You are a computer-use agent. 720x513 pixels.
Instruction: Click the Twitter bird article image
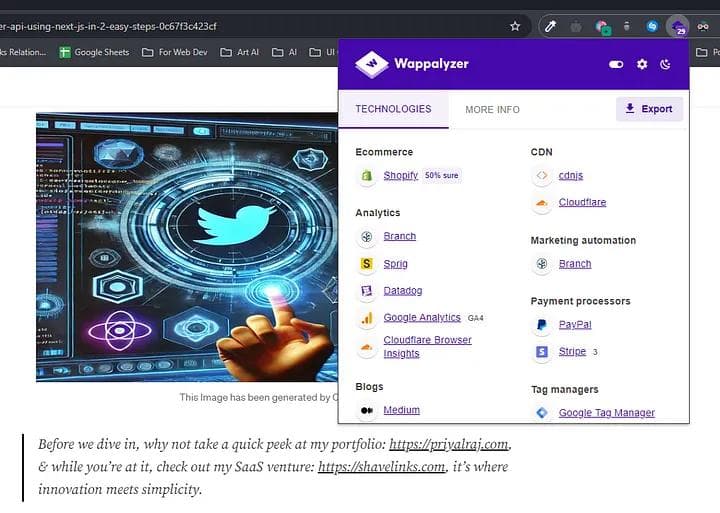tap(187, 247)
